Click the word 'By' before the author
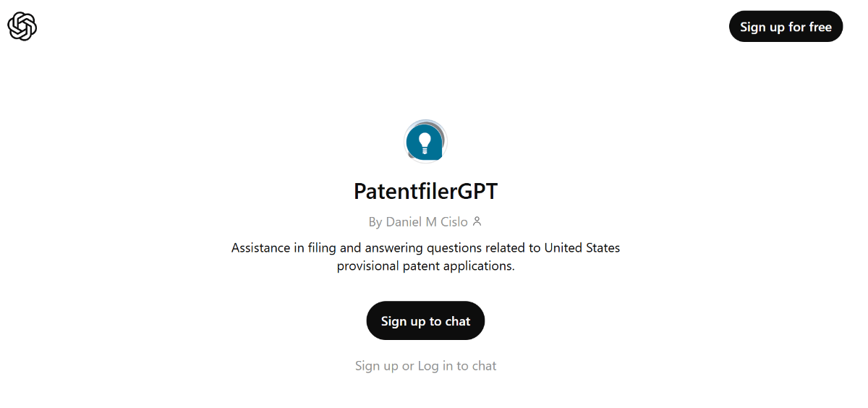 (375, 222)
